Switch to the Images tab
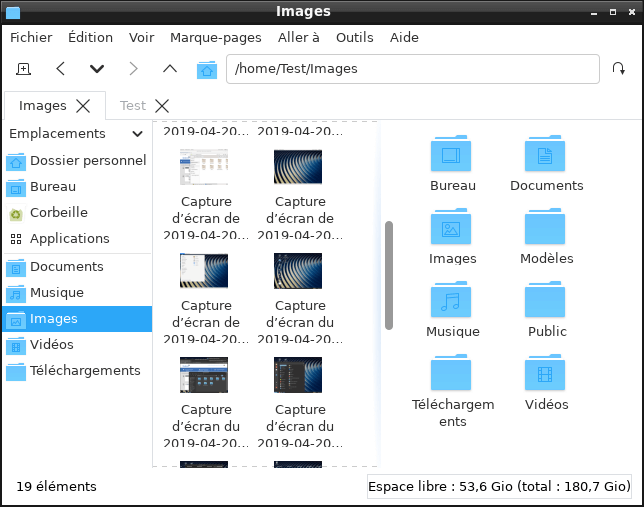This screenshot has width=644, height=507. pyautogui.click(x=42, y=106)
